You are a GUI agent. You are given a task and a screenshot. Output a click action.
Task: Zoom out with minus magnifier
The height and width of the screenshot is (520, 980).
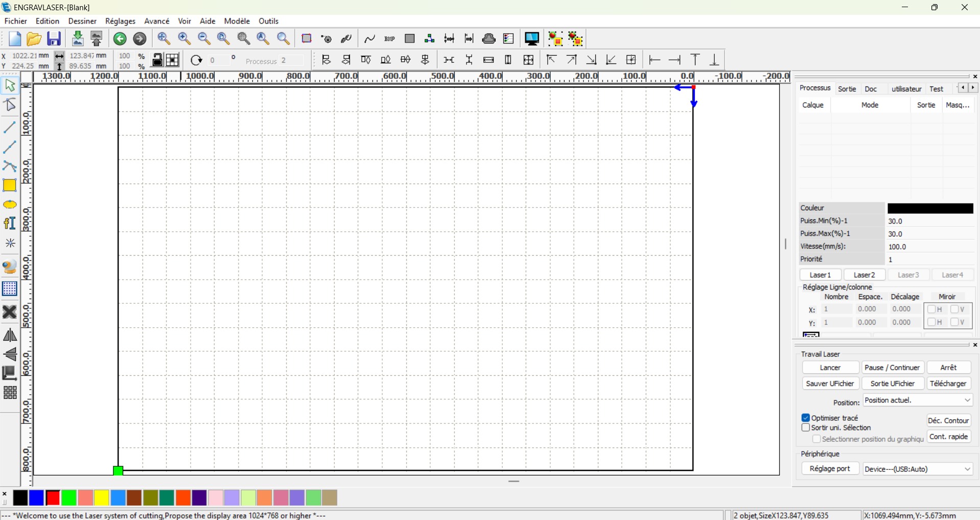tap(204, 39)
